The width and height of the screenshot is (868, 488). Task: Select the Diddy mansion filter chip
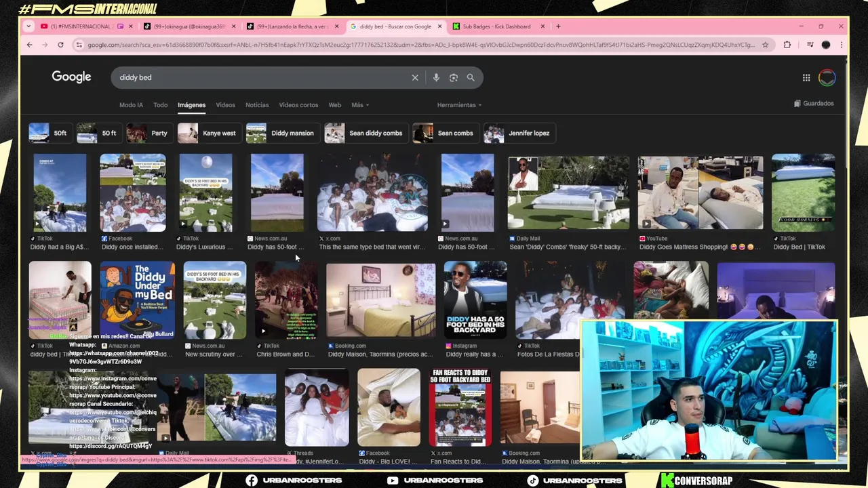pos(282,133)
